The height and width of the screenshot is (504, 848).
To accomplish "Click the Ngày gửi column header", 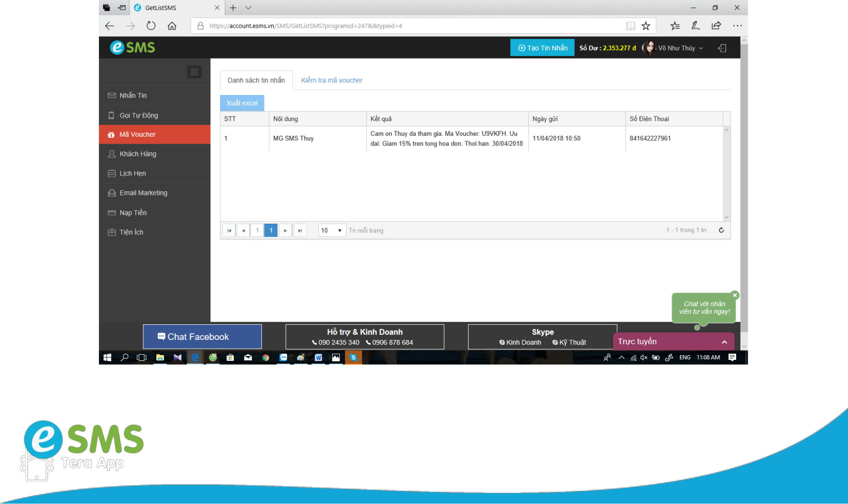I will pyautogui.click(x=577, y=119).
